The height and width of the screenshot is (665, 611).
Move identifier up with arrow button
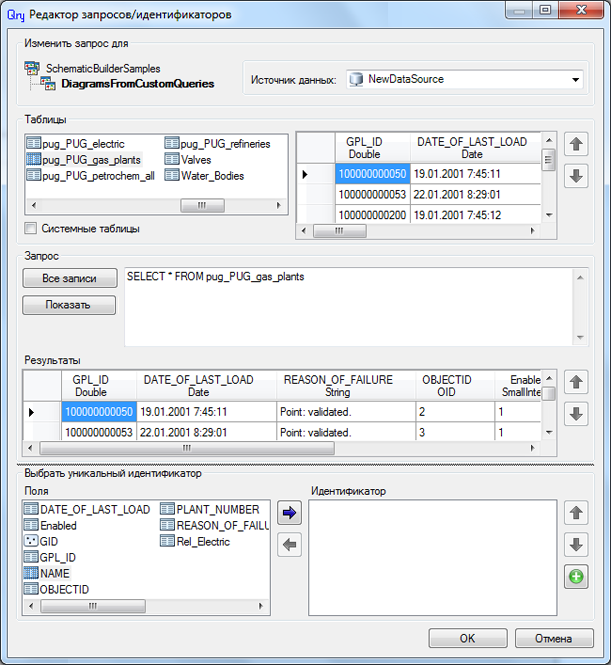pyautogui.click(x=575, y=513)
